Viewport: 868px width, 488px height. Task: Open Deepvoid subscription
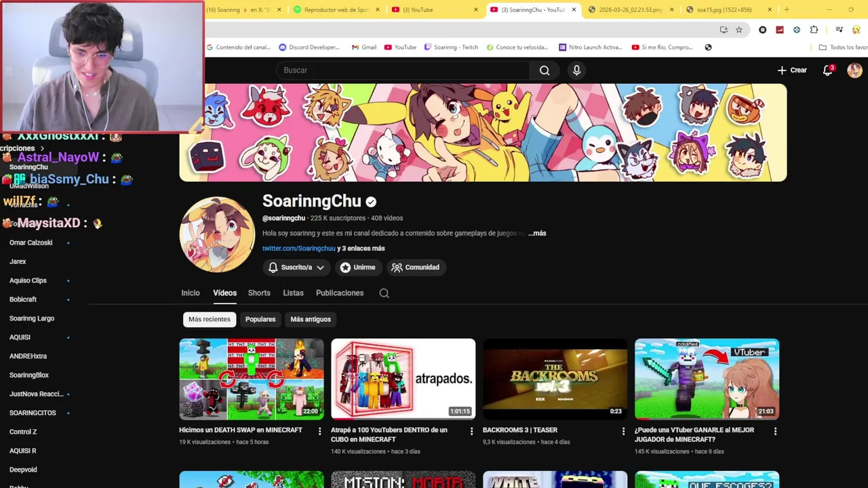[23, 470]
